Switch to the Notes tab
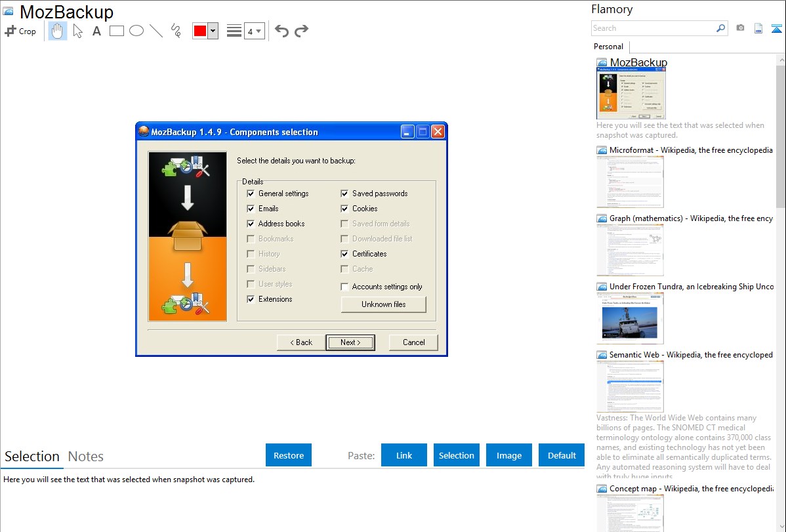 86,457
